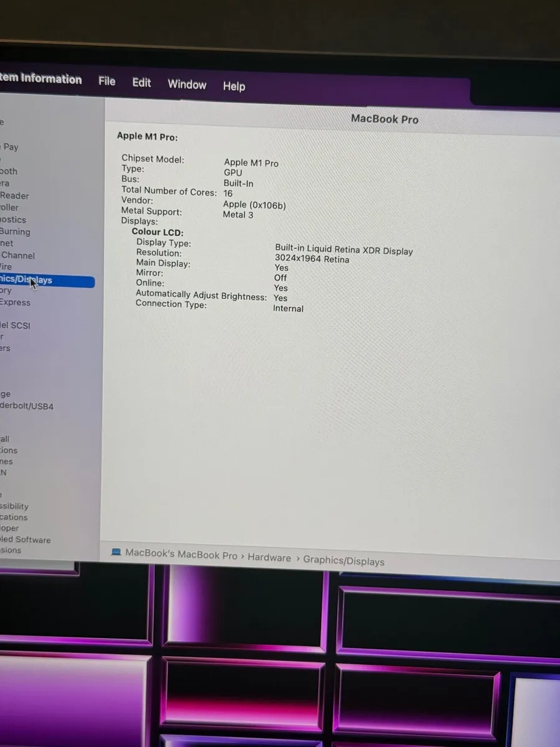
Task: Click the 'Online:' label
Action: coord(150,283)
